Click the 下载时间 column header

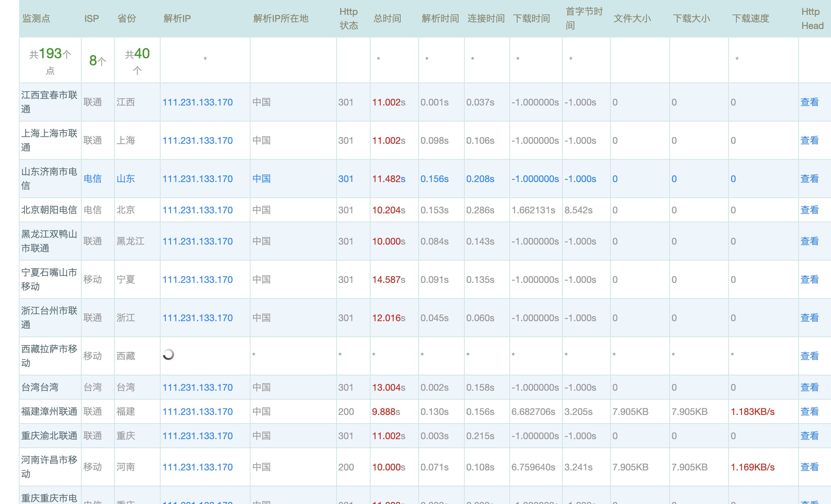(531, 18)
